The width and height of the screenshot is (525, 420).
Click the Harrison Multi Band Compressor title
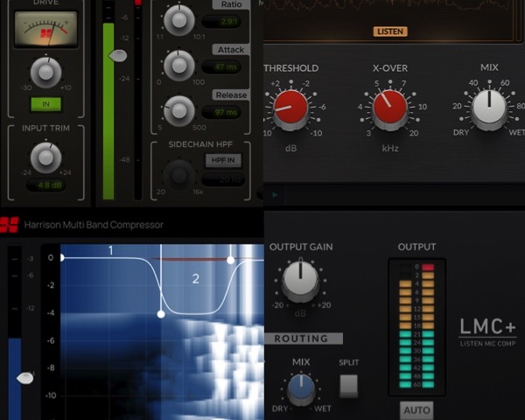[x=94, y=225]
